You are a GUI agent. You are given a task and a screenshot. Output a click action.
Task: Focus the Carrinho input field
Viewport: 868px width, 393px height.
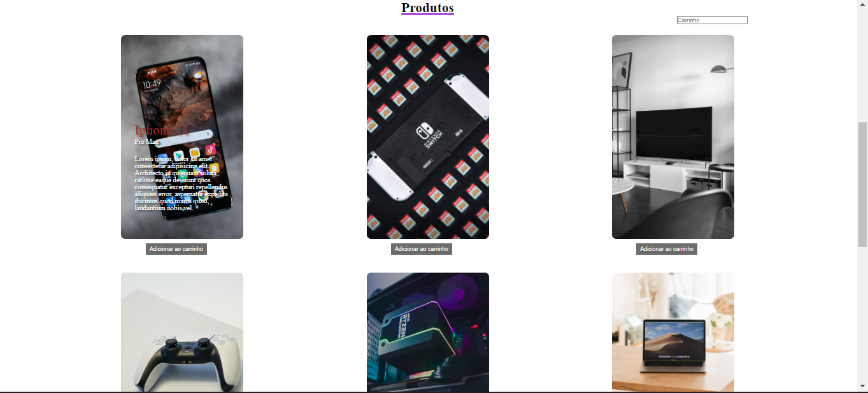click(712, 20)
